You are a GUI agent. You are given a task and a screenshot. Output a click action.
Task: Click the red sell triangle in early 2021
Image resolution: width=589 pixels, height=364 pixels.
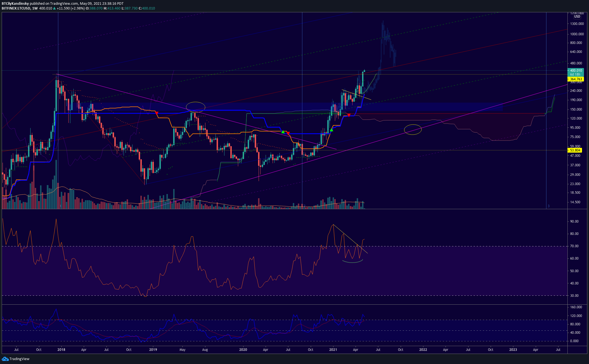point(349,115)
